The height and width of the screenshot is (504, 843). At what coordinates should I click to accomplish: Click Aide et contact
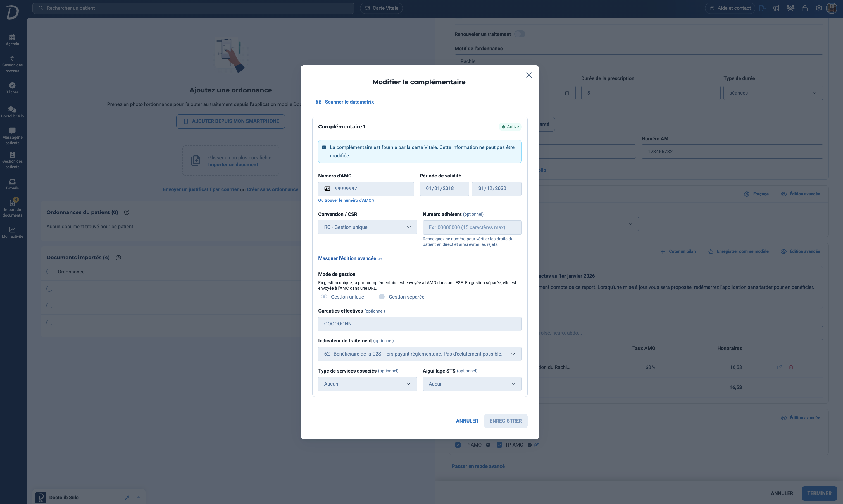[x=730, y=8]
